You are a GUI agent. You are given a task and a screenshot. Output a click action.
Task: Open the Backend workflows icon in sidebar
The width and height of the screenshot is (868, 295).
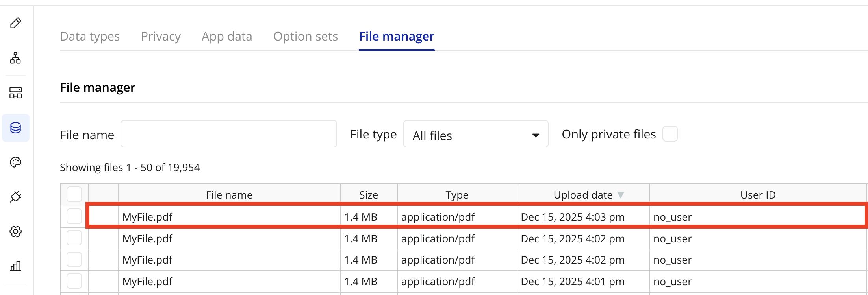tap(16, 93)
